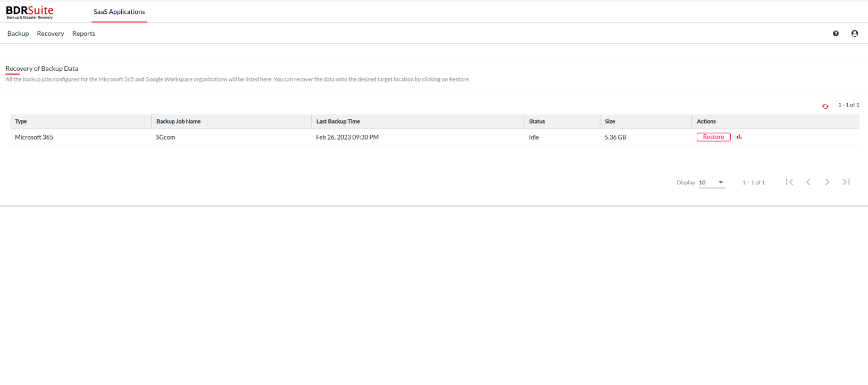868x385 pixels.
Task: Click the BDRSuite logo
Action: click(30, 12)
